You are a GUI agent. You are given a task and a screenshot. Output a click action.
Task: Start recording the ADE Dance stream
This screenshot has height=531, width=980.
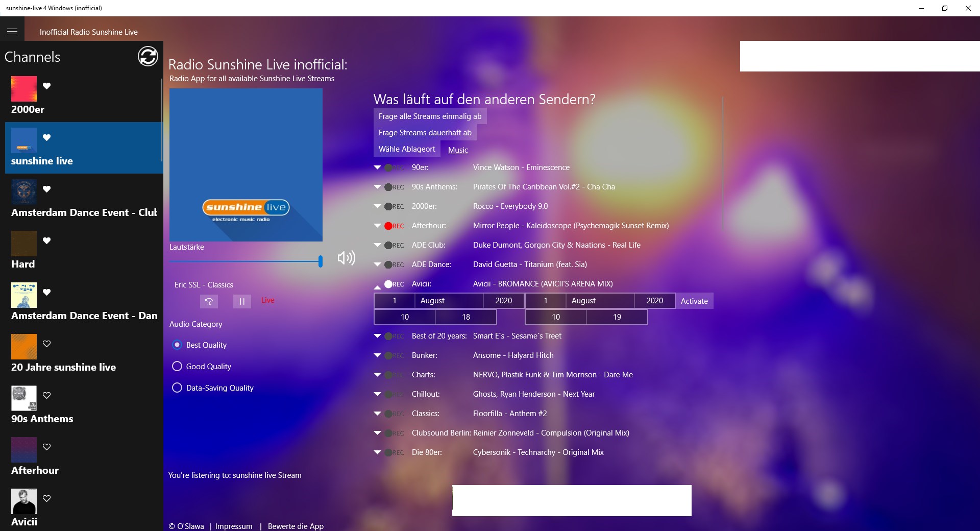[x=394, y=264]
